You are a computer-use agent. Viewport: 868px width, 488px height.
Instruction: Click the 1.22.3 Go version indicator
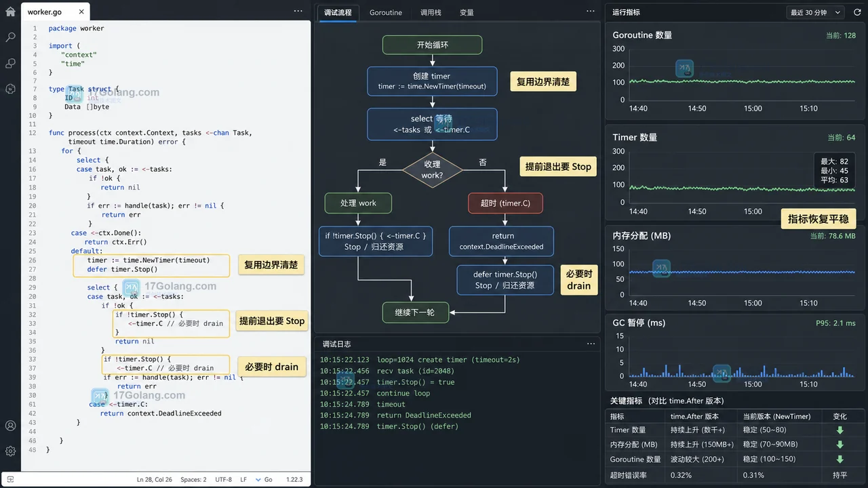click(x=294, y=479)
